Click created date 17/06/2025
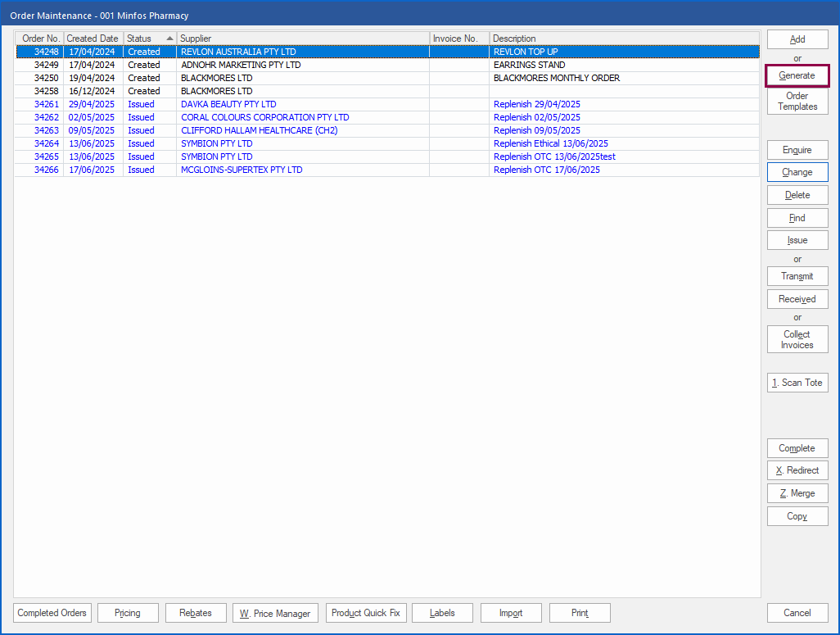Image resolution: width=840 pixels, height=635 pixels. (92, 170)
